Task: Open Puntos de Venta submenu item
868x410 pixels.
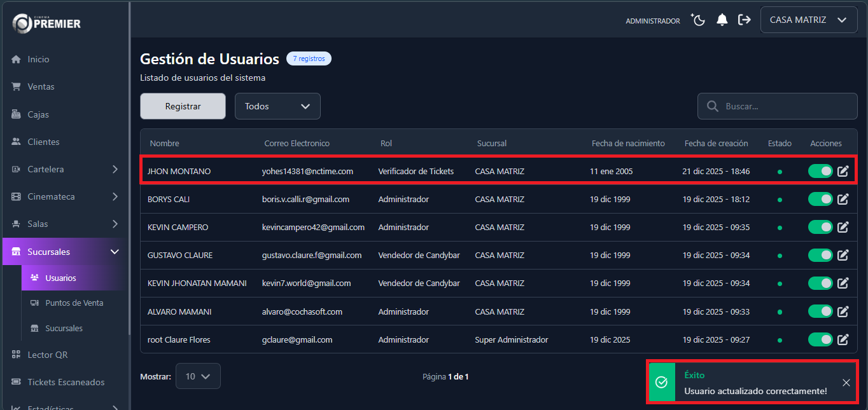Action: point(74,303)
